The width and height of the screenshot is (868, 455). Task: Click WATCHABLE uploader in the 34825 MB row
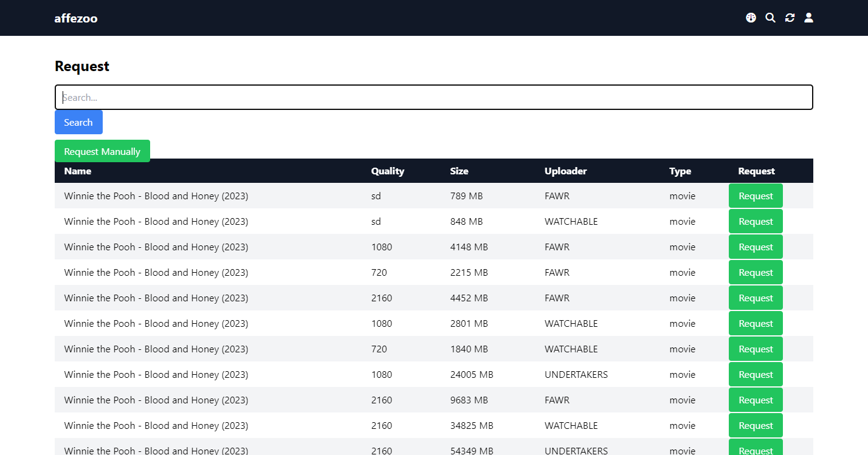pos(571,425)
